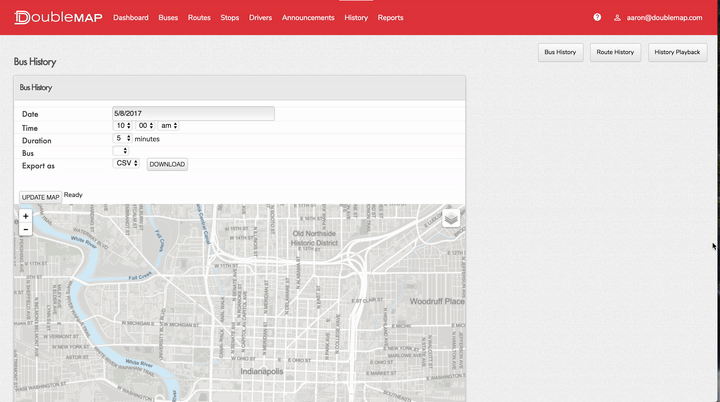Zoom out on the map

[x=25, y=229]
